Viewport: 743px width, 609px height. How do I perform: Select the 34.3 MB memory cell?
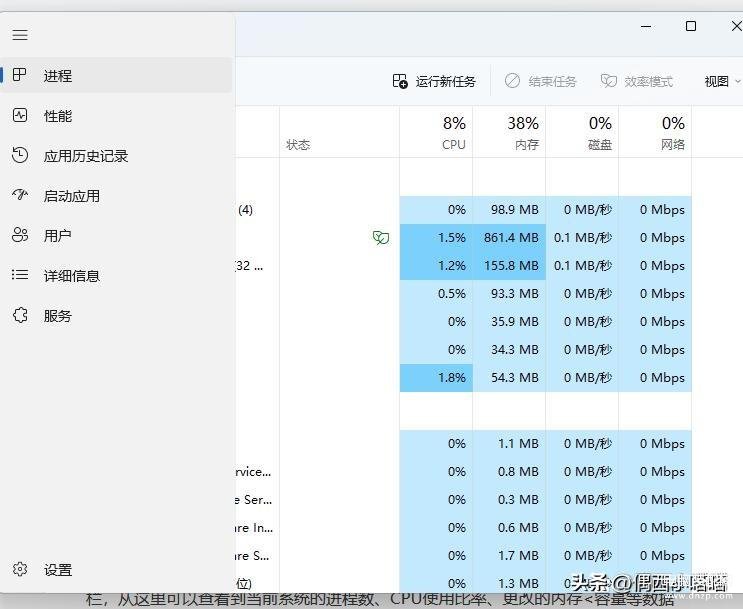click(x=509, y=349)
